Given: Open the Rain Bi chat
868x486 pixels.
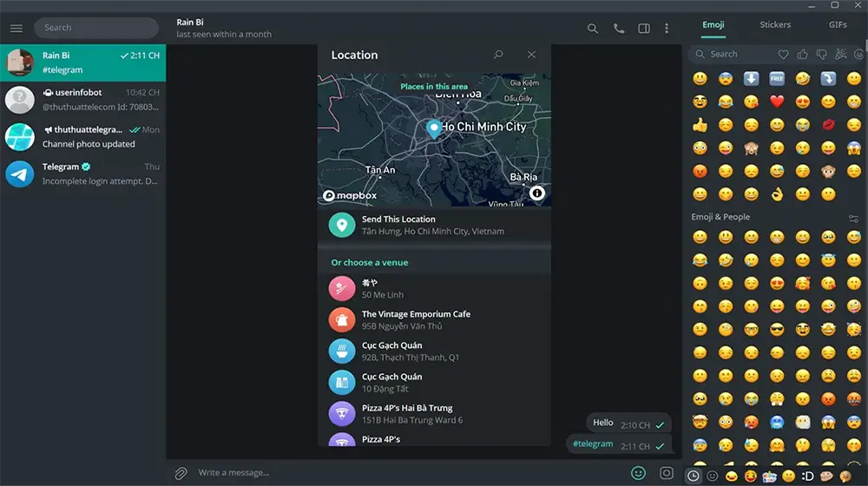Looking at the screenshot, I should [83, 62].
